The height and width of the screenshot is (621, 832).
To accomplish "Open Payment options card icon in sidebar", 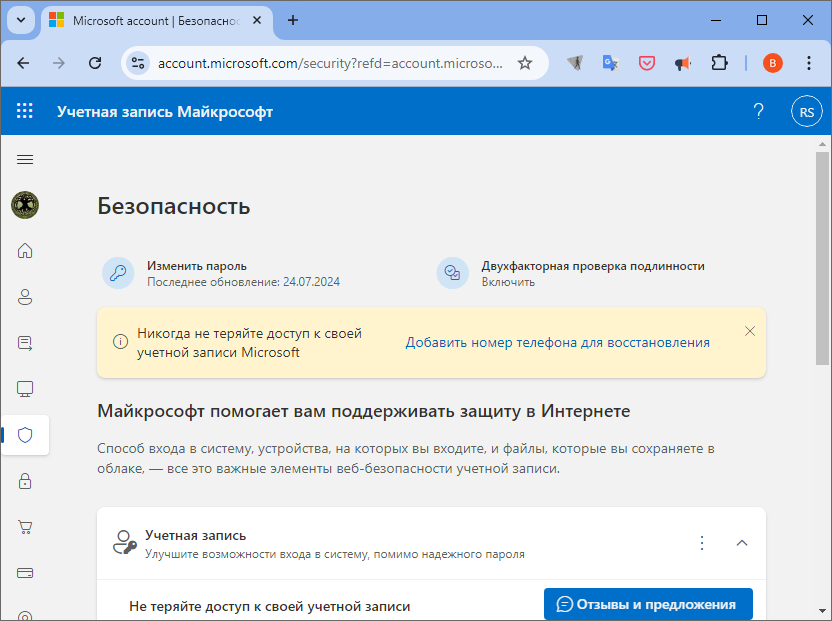I will point(25,573).
